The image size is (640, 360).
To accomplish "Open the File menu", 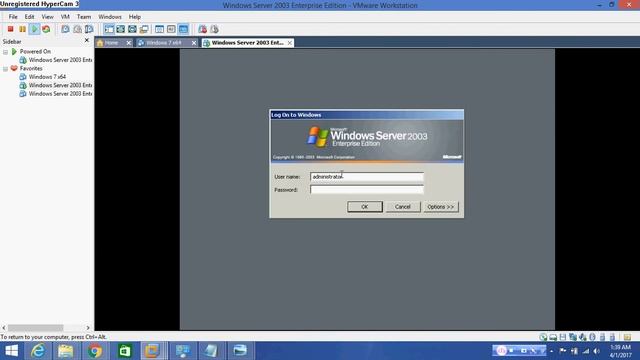I will tap(13, 17).
